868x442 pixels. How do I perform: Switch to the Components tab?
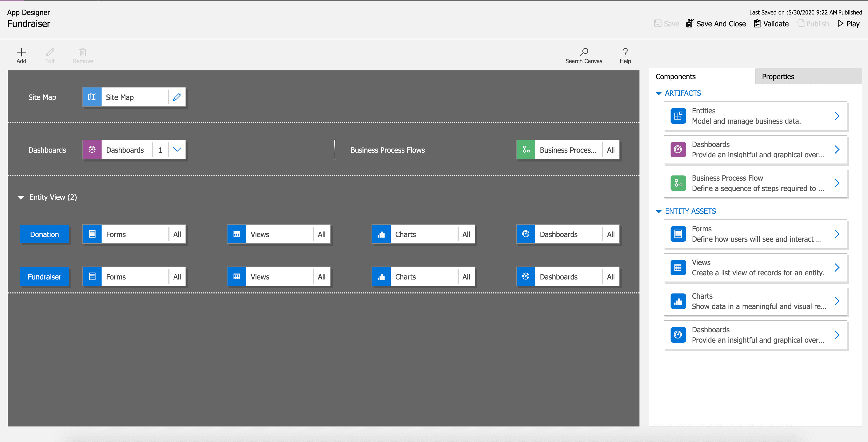(x=675, y=77)
